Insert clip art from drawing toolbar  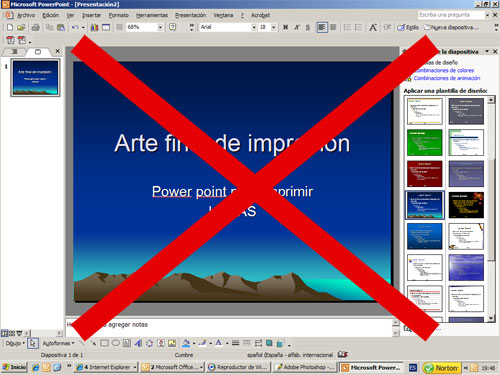(161, 343)
